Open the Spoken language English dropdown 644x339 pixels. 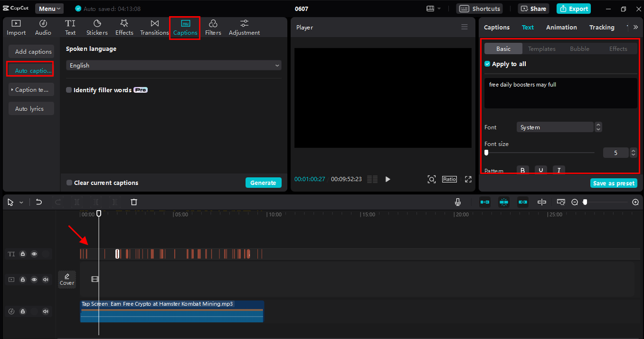(174, 65)
